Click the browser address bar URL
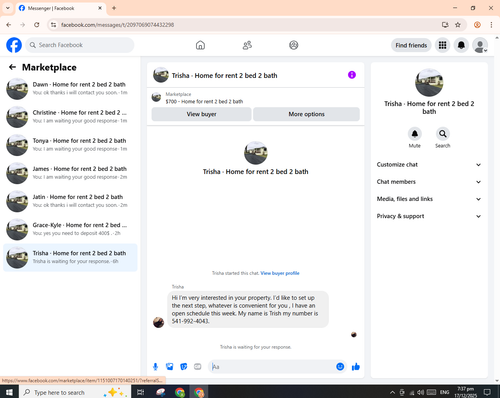 [117, 25]
